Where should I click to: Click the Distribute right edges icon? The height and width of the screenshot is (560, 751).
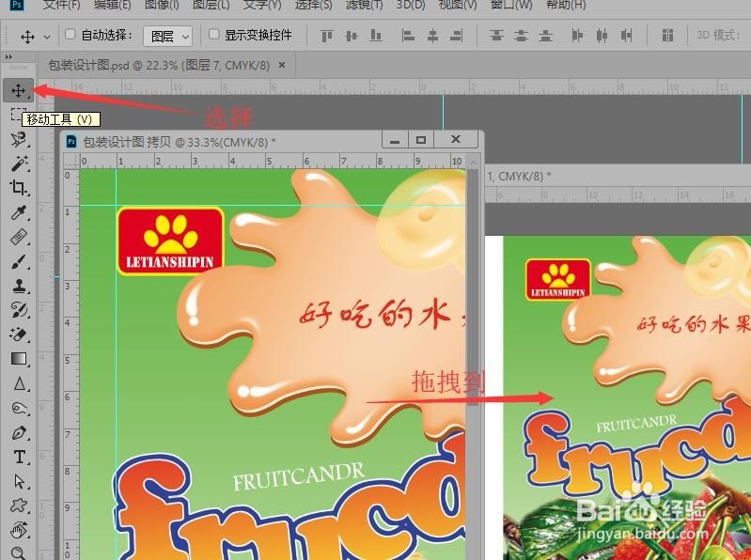pos(626,36)
